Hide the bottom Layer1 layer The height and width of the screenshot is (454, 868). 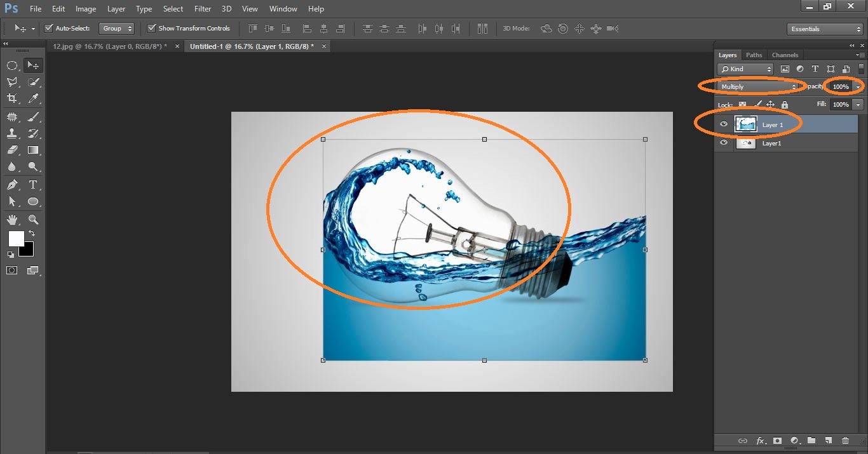pos(724,143)
